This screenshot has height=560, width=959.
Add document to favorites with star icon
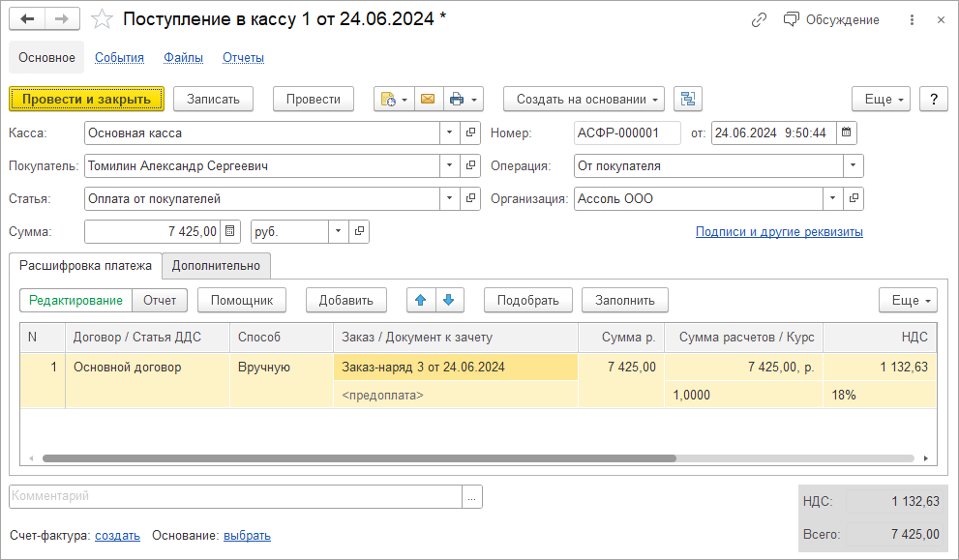[x=101, y=19]
